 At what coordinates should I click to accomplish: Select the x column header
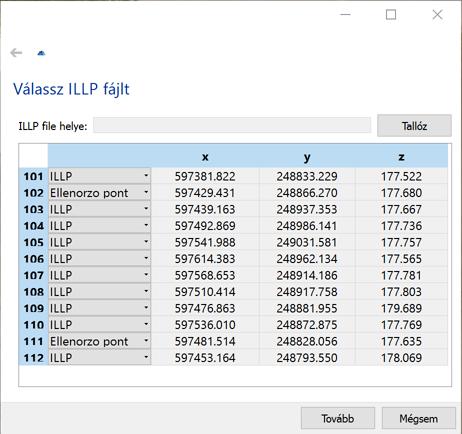pos(205,156)
